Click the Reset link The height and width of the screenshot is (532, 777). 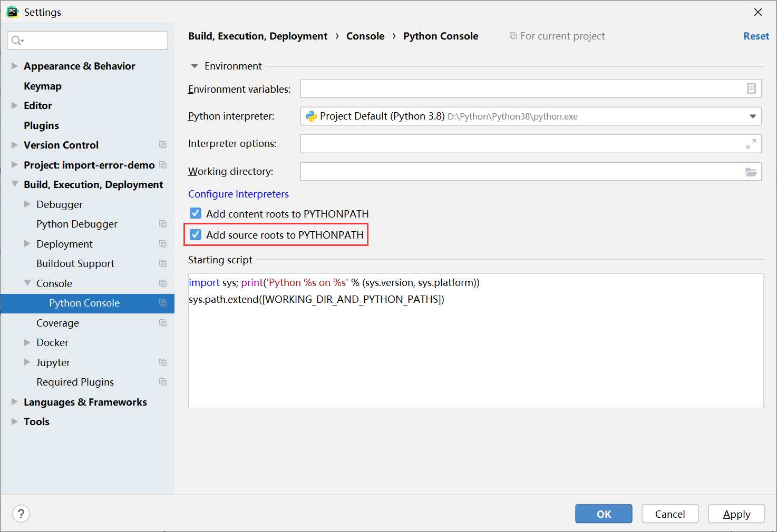[756, 36]
